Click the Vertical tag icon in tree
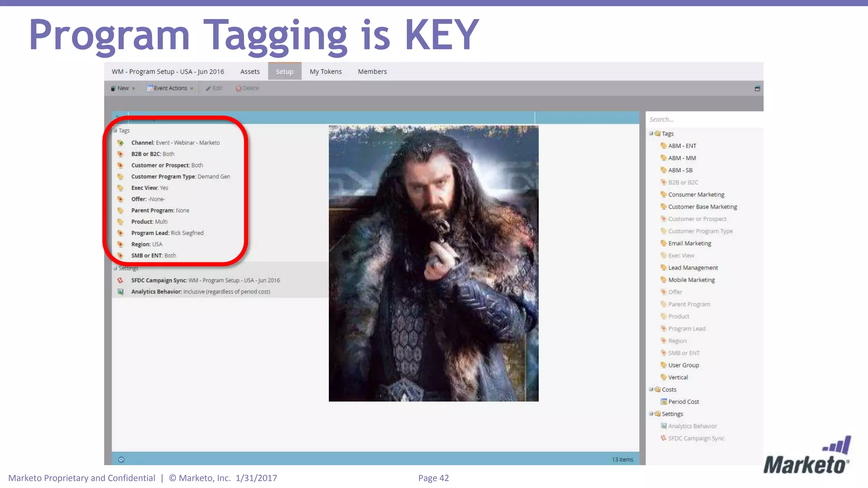The width and height of the screenshot is (868, 488). [x=664, y=377]
